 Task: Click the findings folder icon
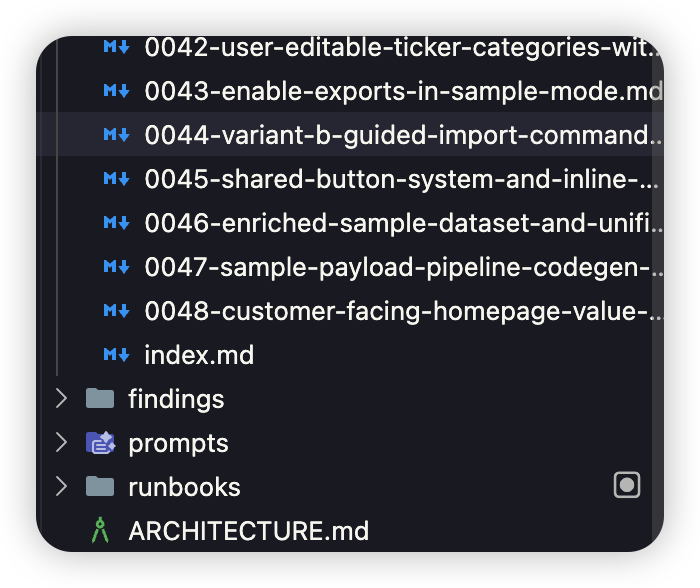100,399
